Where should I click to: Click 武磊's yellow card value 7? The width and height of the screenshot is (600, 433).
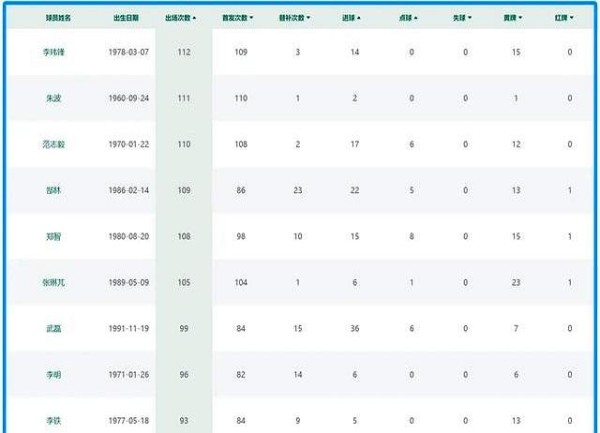pyautogui.click(x=516, y=329)
